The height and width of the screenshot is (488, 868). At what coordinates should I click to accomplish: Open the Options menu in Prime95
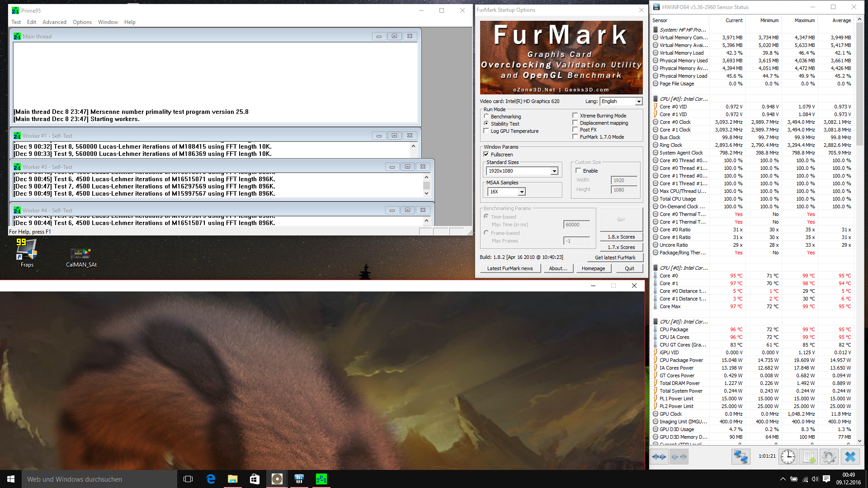tap(82, 22)
